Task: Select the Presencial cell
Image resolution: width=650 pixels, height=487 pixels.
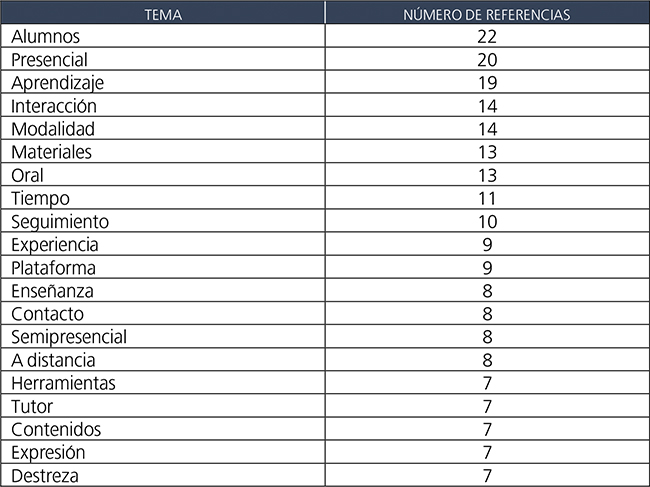Action: (x=51, y=60)
